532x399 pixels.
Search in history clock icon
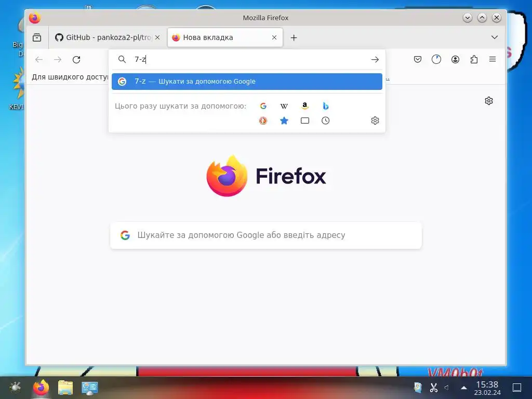click(325, 121)
